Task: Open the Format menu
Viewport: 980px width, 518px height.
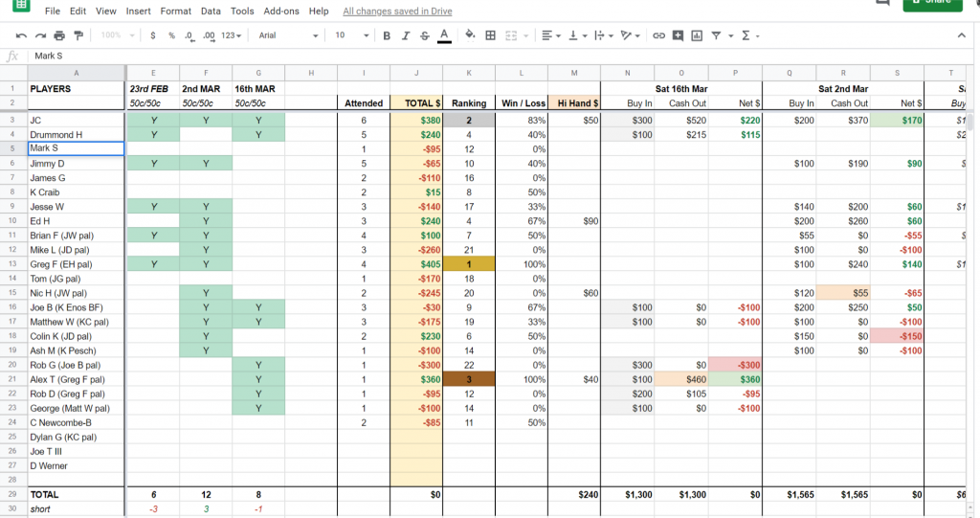Action: click(175, 11)
